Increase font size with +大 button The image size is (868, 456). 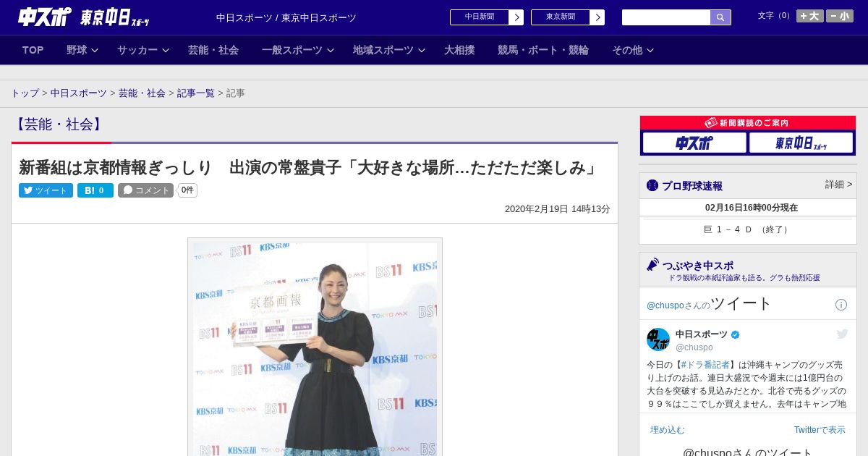pos(810,16)
